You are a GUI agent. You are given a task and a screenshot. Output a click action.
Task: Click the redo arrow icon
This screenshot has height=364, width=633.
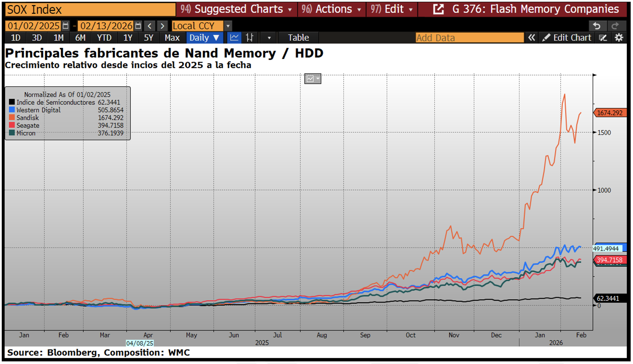pyautogui.click(x=615, y=26)
